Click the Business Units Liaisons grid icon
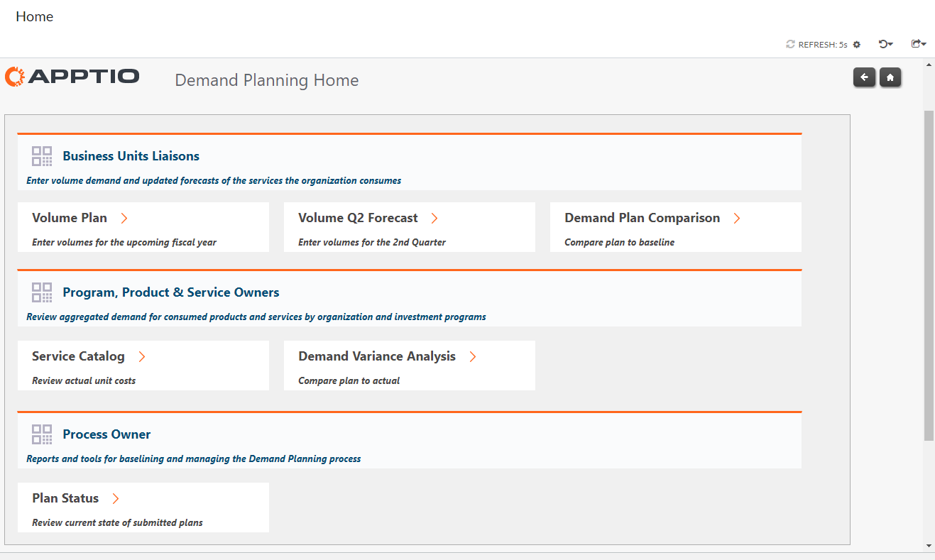935x560 pixels. (x=42, y=156)
